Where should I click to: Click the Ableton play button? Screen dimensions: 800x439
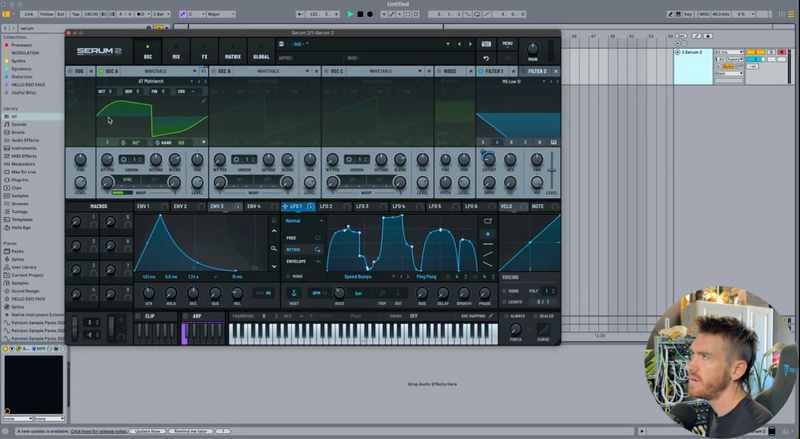(350, 14)
